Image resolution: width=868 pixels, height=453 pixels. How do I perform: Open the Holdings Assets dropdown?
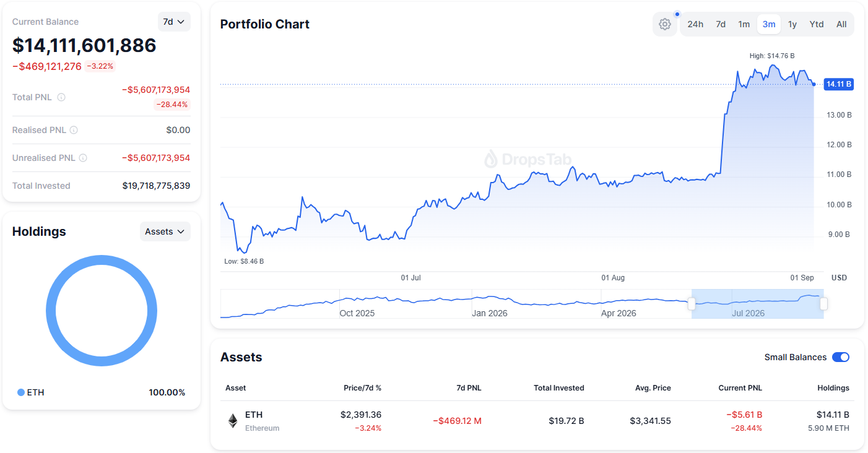point(165,231)
